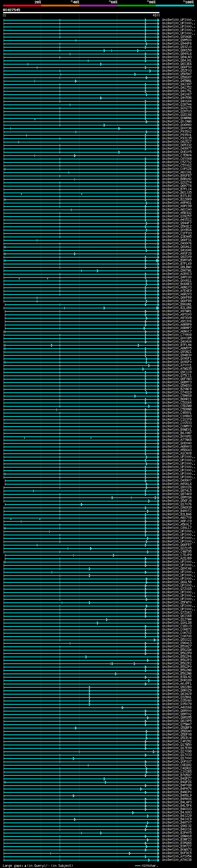
Task: Click the red 20% identity legend segment
Action: [22, 6]
